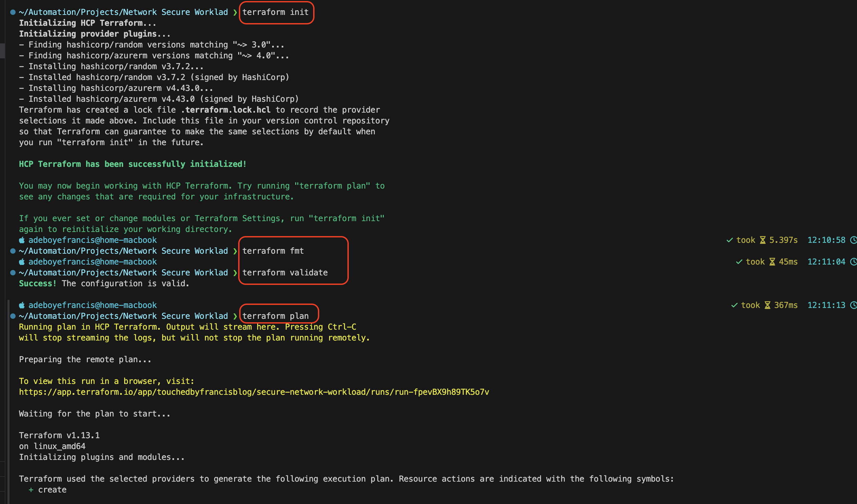The width and height of the screenshot is (857, 504).
Task: Expand the terraform init command block dot
Action: (13, 12)
